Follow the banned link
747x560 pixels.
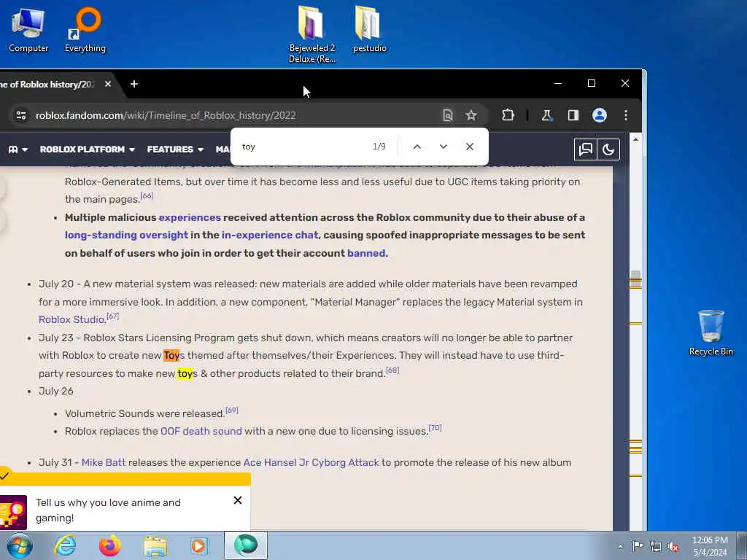click(366, 253)
